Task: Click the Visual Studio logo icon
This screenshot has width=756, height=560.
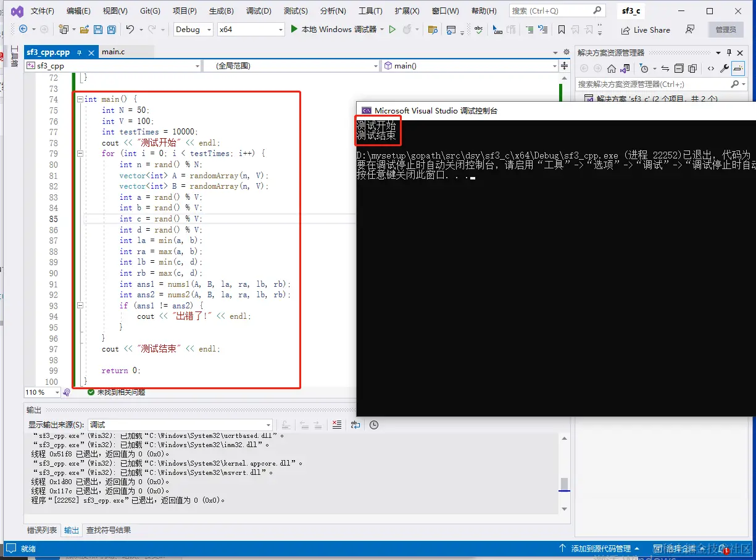Action: tap(17, 11)
